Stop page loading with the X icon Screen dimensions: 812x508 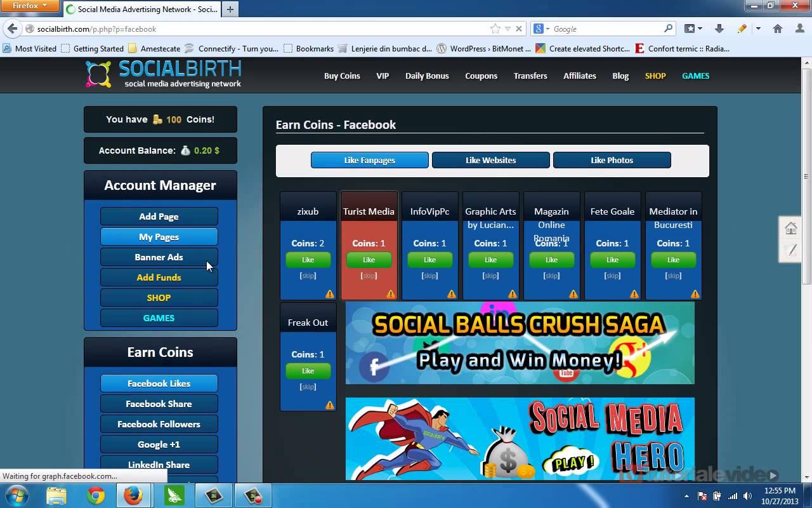click(518, 29)
